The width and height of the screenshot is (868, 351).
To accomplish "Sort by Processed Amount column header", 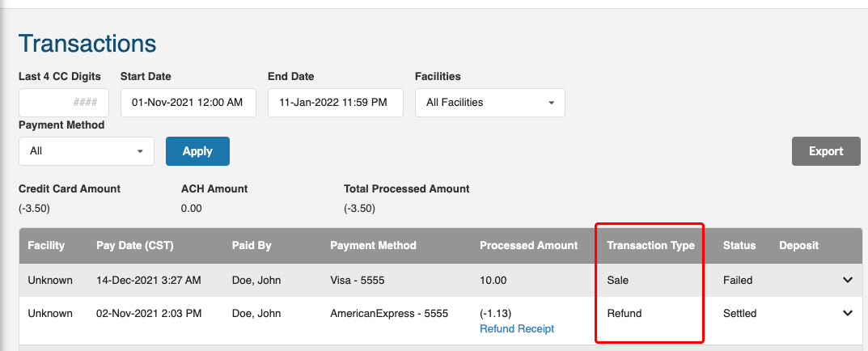I will (x=529, y=245).
